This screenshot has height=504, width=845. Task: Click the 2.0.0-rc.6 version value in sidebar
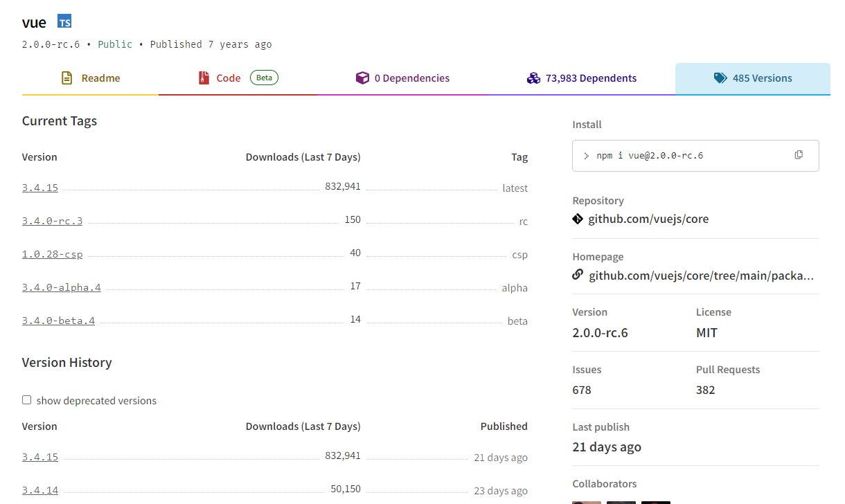(600, 333)
